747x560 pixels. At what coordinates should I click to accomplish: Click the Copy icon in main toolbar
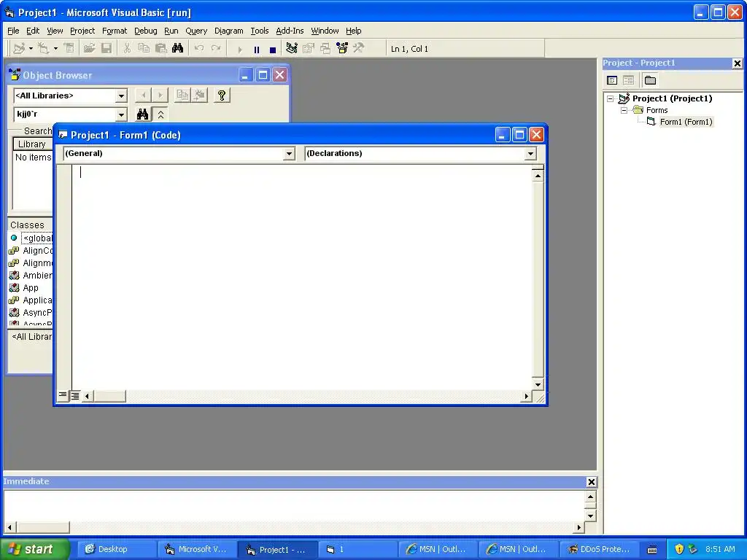pyautogui.click(x=144, y=49)
